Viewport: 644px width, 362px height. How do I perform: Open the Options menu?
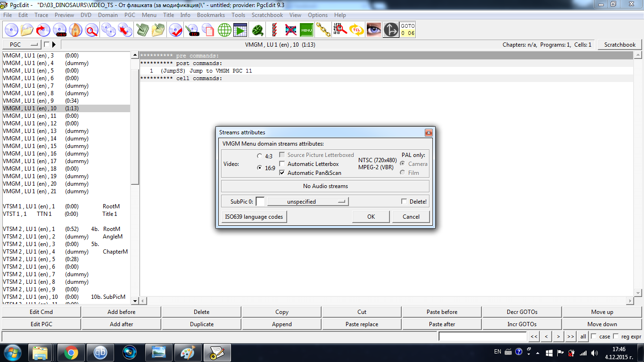click(318, 15)
